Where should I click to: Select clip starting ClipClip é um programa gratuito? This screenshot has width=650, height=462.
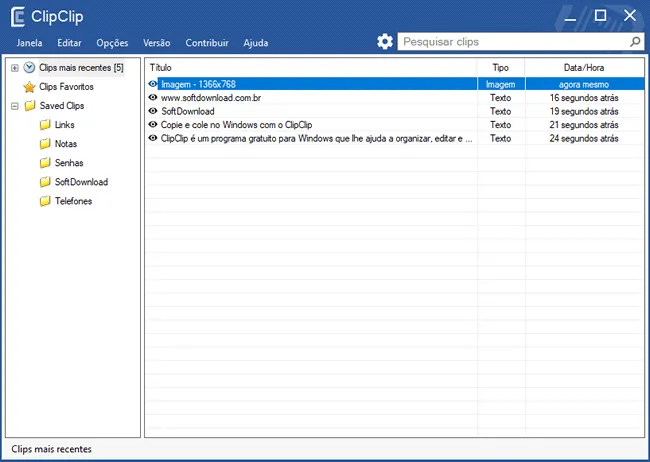(316, 138)
